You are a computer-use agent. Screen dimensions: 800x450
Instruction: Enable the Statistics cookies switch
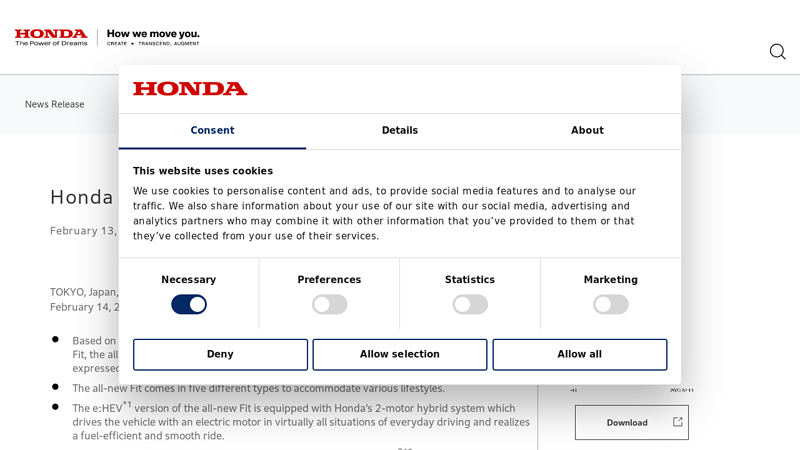(470, 305)
